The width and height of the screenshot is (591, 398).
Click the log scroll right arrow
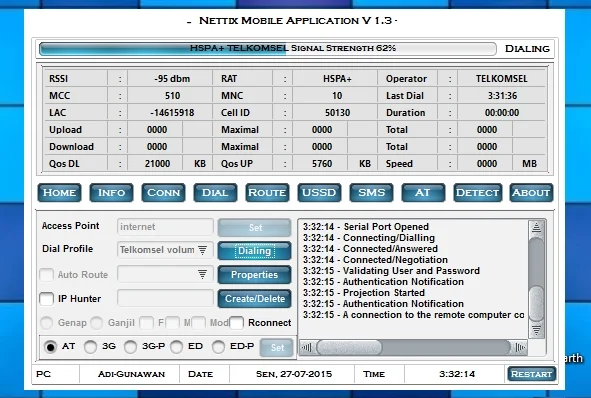click(520, 347)
